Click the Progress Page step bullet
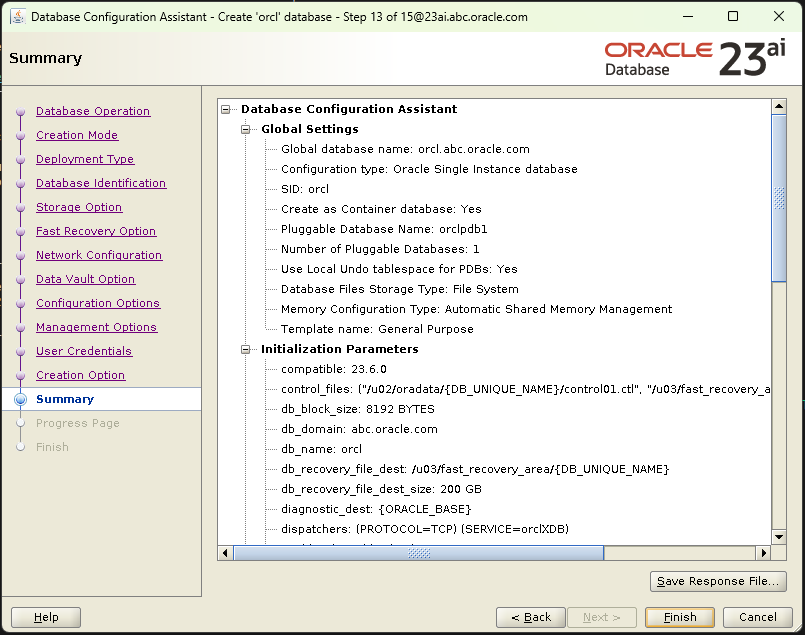The height and width of the screenshot is (635, 805). pyautogui.click(x=23, y=423)
